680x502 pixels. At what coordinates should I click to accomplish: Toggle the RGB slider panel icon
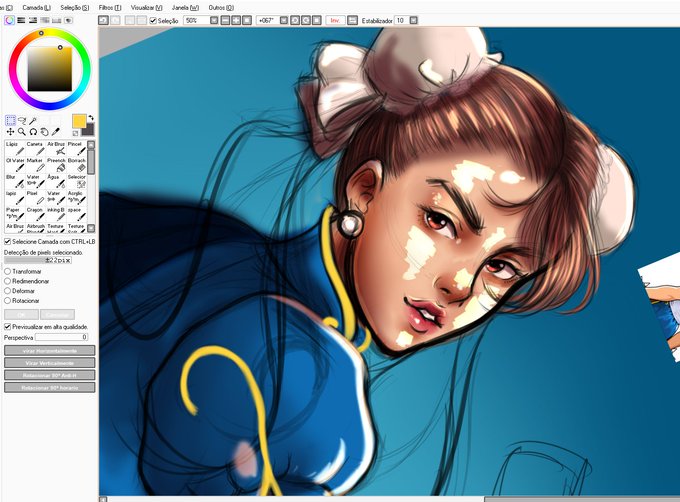coord(21,20)
